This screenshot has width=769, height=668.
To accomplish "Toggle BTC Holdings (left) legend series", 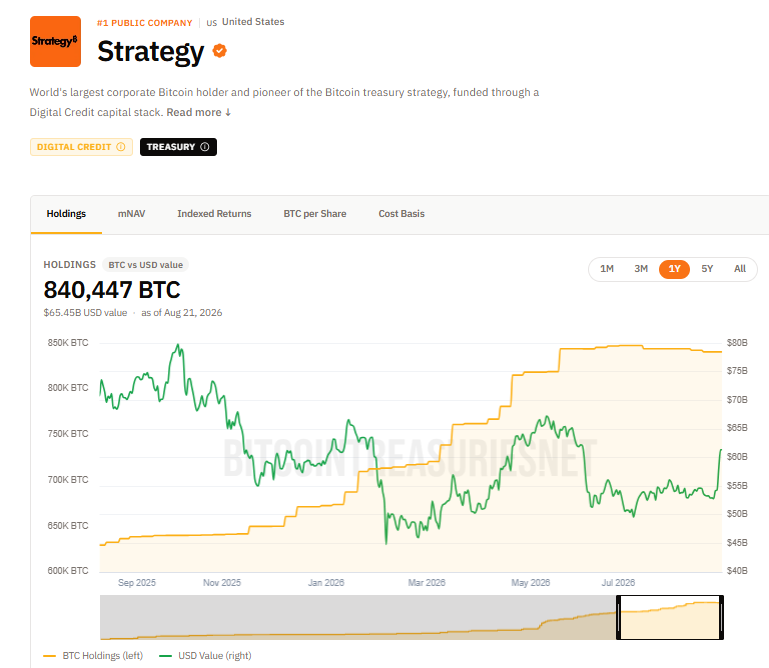I will [x=93, y=656].
